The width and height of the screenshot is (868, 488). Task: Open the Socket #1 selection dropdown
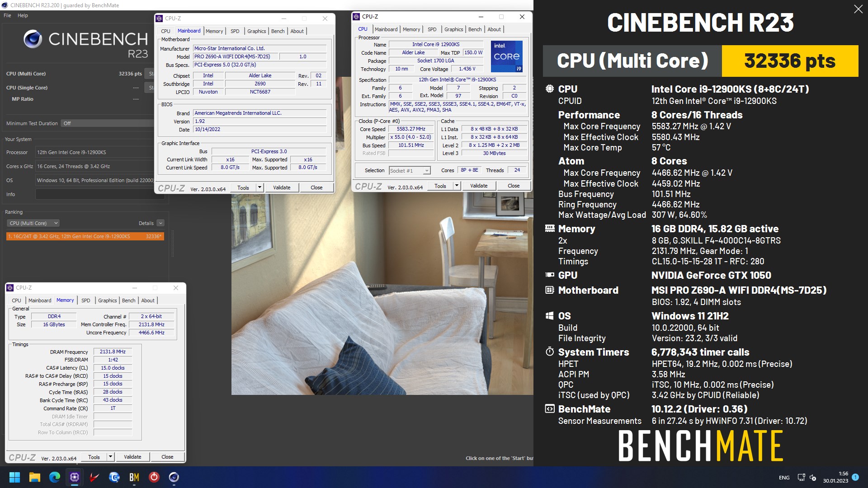[x=410, y=170]
